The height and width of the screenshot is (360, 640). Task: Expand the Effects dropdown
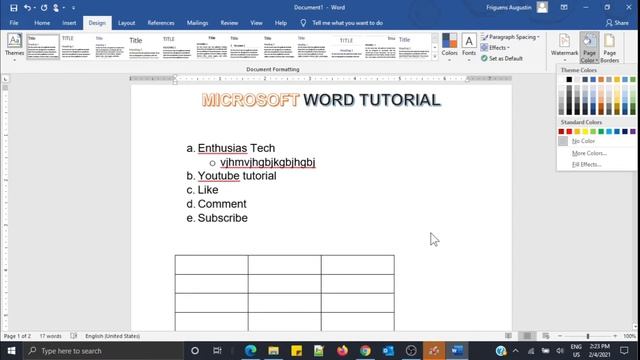pyautogui.click(x=496, y=48)
